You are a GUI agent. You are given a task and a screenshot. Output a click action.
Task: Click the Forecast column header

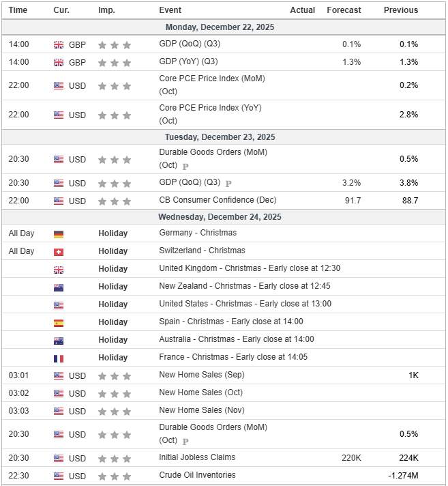click(344, 10)
